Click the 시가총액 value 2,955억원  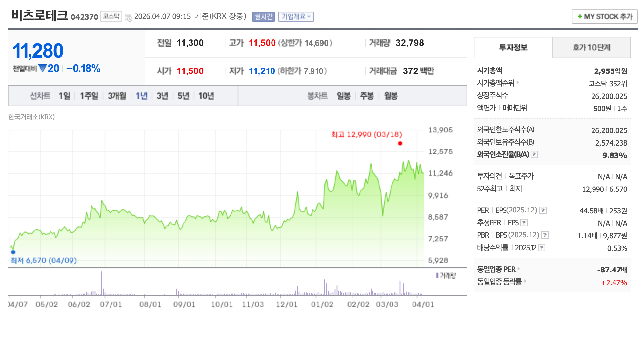(611, 71)
